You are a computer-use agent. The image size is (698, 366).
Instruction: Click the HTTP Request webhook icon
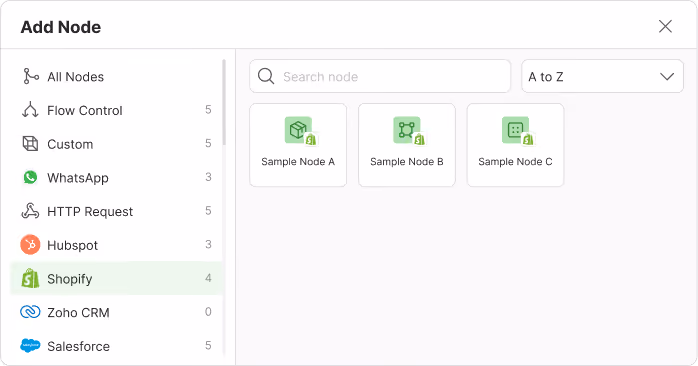point(30,211)
